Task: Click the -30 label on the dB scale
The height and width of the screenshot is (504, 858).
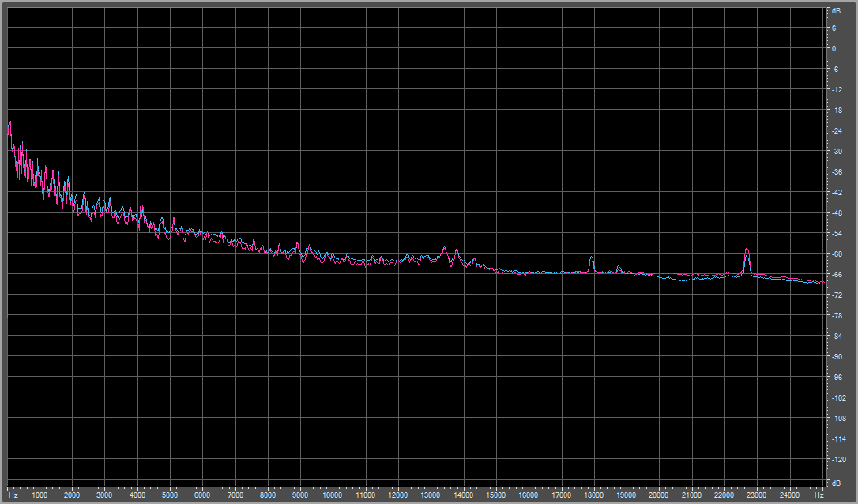Action: (x=837, y=151)
